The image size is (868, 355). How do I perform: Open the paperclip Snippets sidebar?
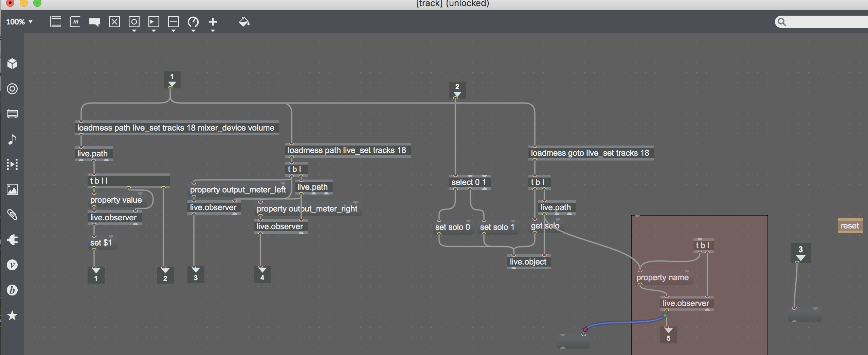(12, 215)
